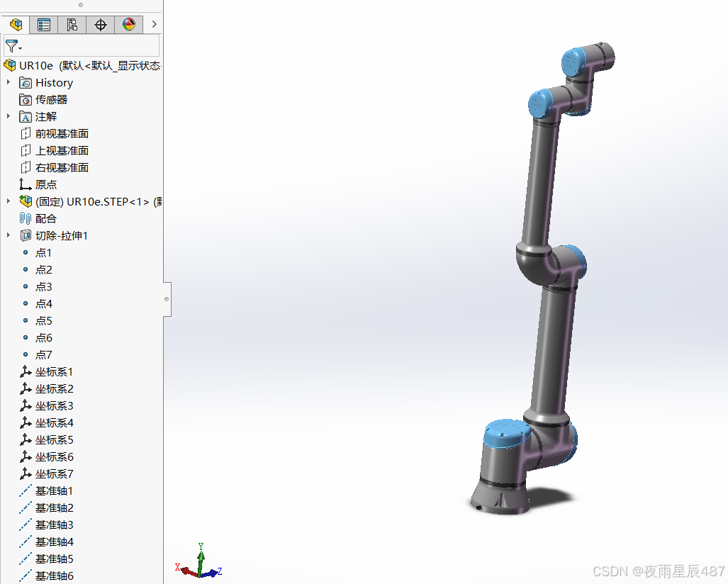The image size is (728, 584).
Task: Show more manager tabs with the arrow
Action: coord(154,24)
